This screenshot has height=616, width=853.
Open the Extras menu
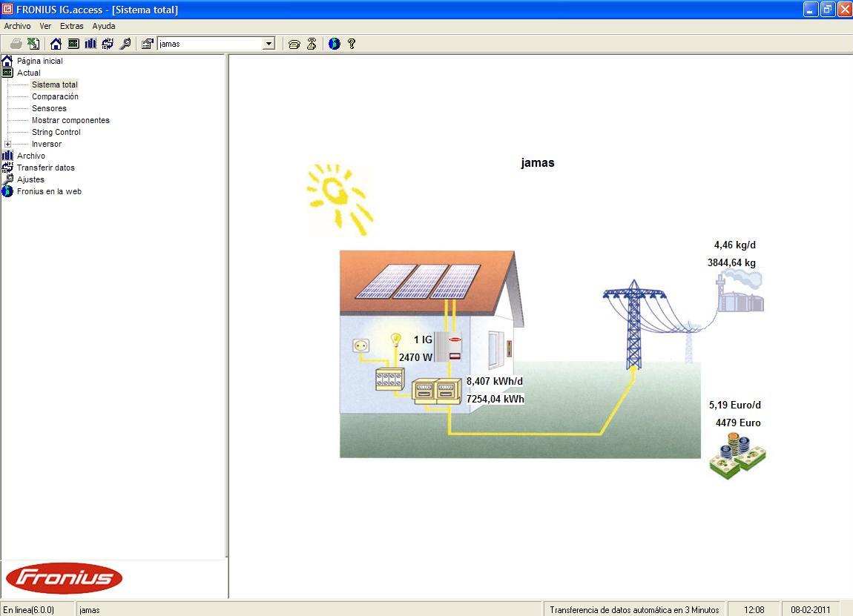point(72,26)
